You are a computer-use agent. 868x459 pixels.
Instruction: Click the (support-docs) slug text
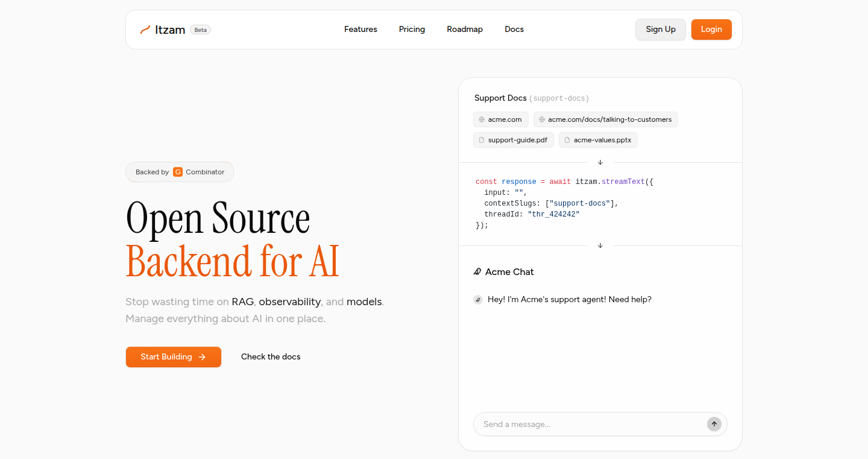[x=559, y=98]
